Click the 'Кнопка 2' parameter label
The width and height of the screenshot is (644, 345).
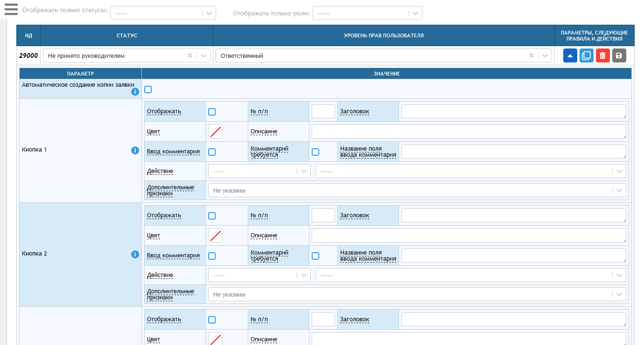pyautogui.click(x=35, y=254)
